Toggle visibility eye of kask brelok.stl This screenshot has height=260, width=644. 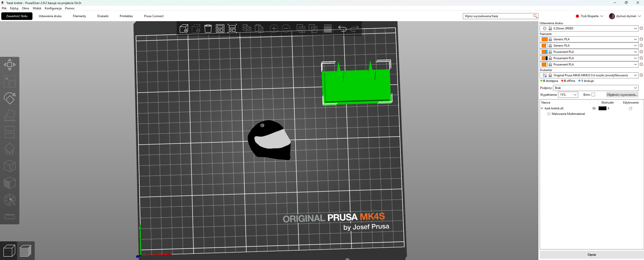[594, 108]
